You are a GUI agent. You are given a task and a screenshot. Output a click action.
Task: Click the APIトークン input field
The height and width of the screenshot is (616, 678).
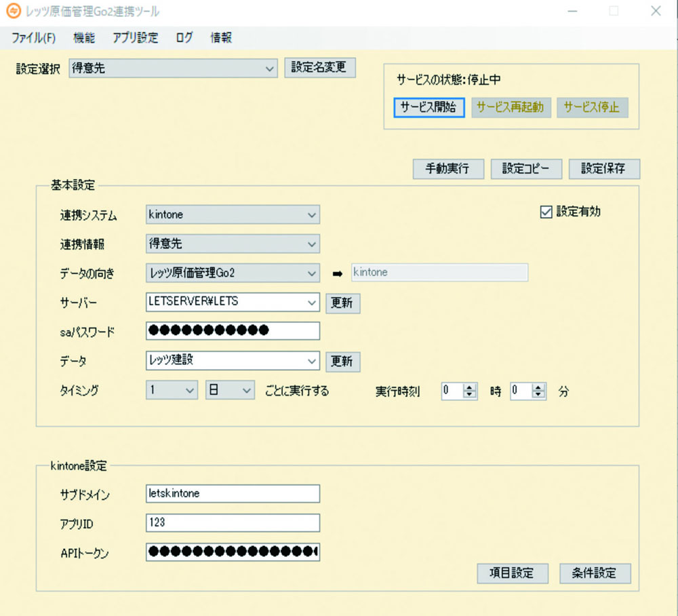click(x=233, y=552)
